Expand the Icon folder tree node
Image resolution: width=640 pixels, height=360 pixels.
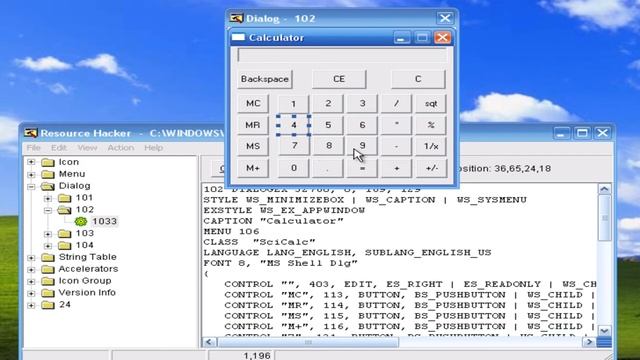[x=31, y=162]
